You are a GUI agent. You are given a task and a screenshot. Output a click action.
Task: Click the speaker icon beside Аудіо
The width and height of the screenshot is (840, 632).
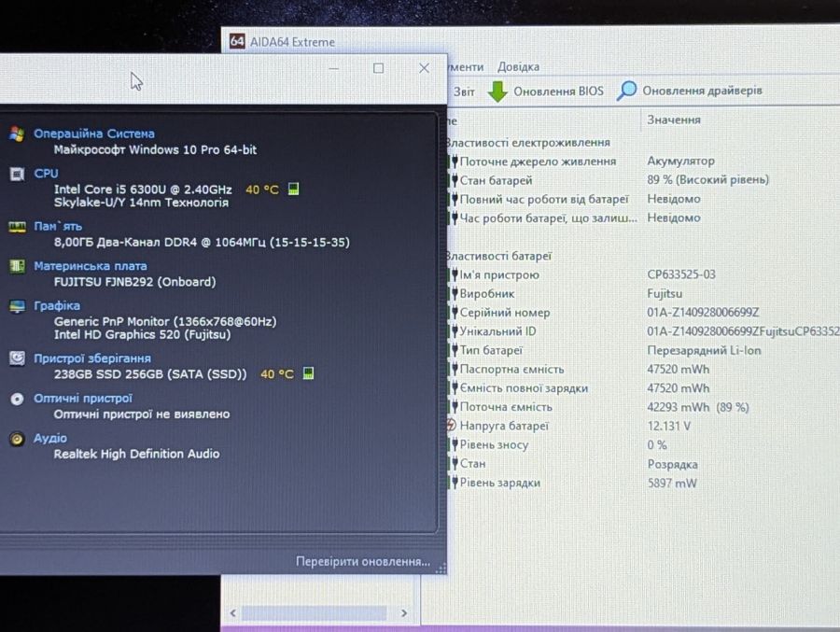pos(17,439)
